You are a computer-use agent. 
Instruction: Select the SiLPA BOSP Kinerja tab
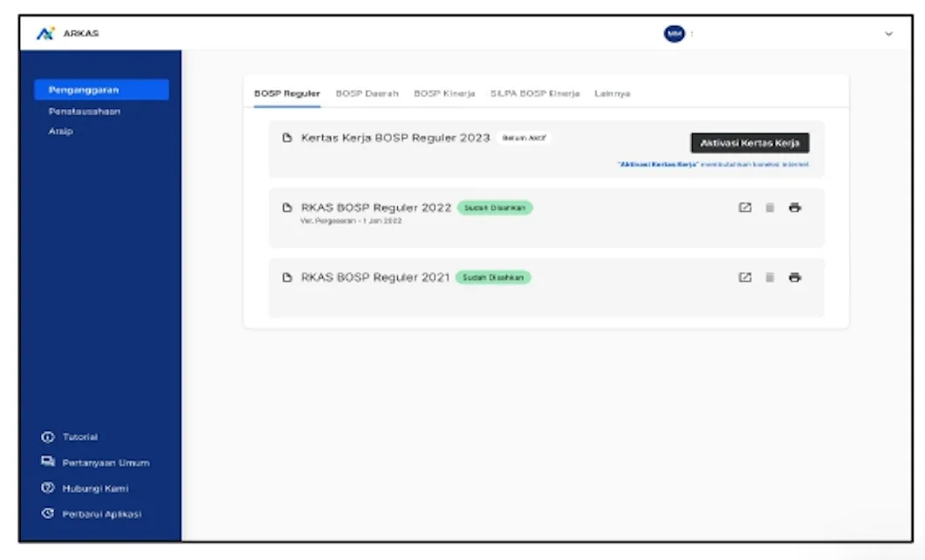(x=535, y=93)
